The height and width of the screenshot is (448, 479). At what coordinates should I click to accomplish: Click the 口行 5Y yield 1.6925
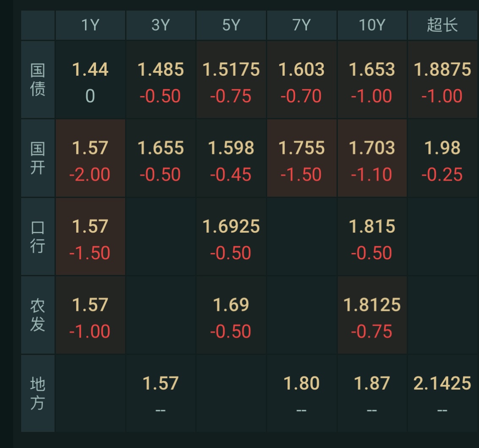[x=231, y=226]
